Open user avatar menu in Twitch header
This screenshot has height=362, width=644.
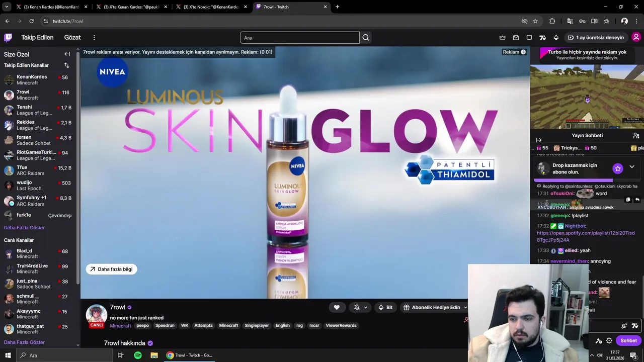[x=636, y=37]
